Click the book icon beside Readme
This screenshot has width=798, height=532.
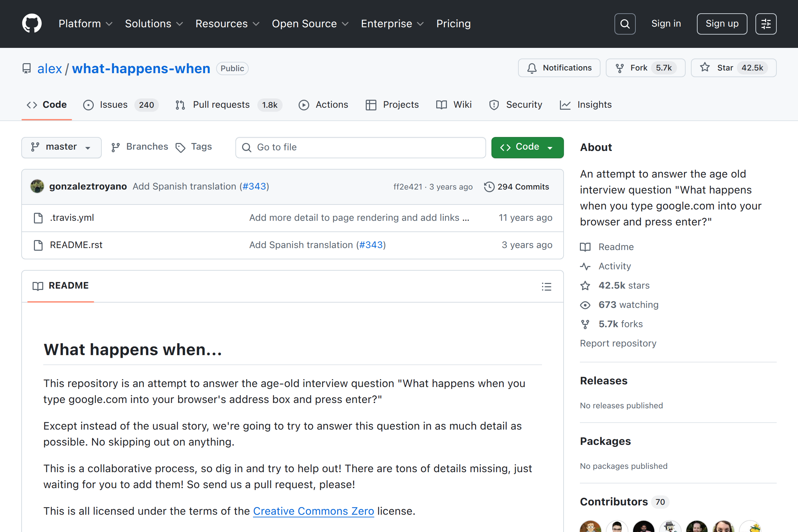(x=585, y=247)
